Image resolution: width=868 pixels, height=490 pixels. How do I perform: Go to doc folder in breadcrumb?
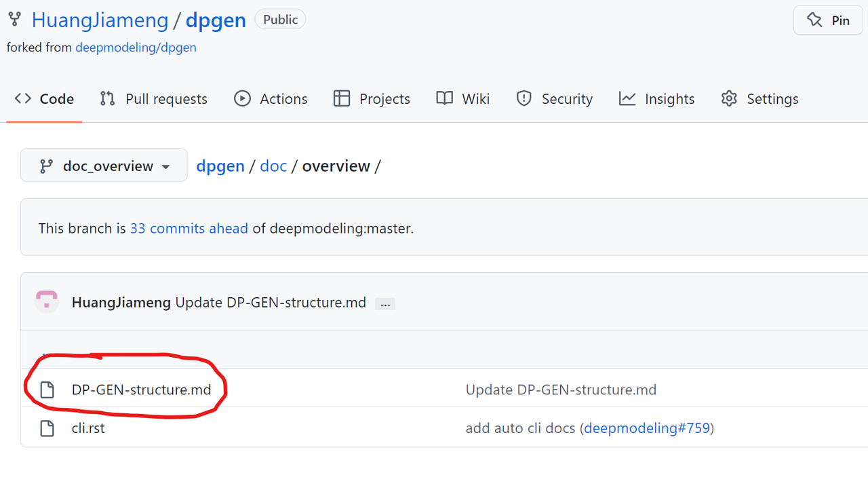[273, 166]
